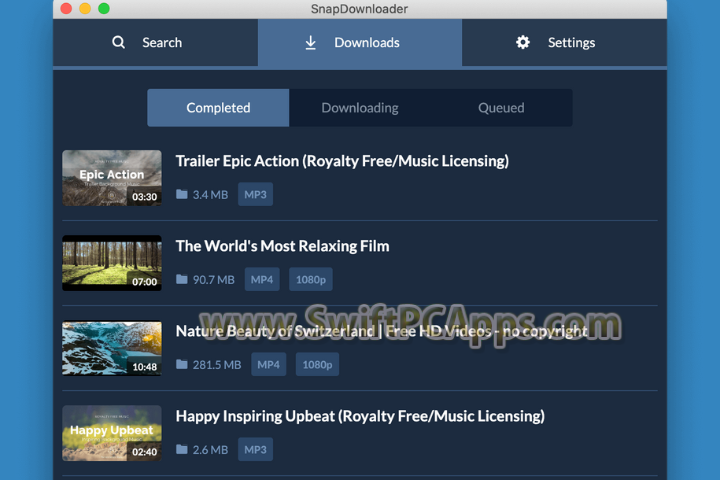This screenshot has width=720, height=480.
Task: Click the magnifier icon in Search tab
Action: coord(118,42)
